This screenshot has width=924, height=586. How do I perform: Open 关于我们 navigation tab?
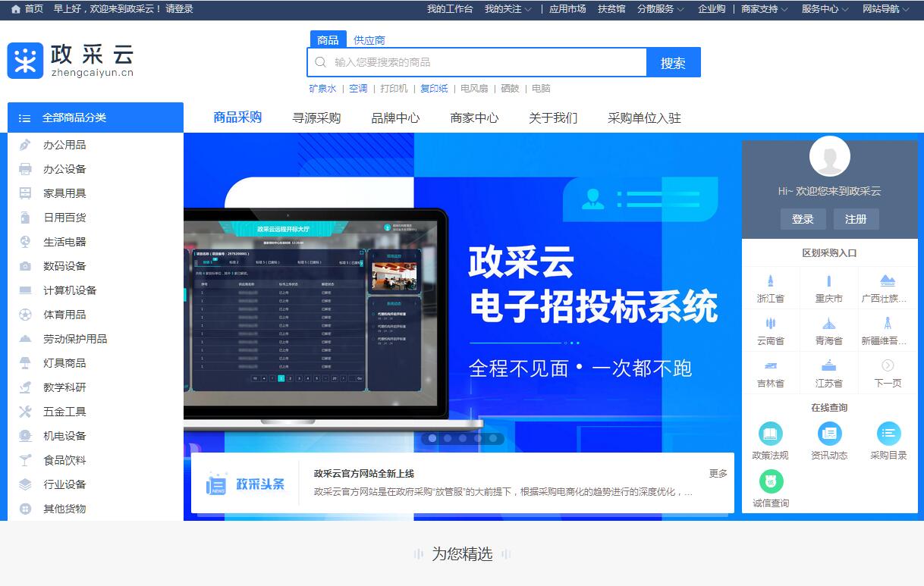[x=553, y=118]
